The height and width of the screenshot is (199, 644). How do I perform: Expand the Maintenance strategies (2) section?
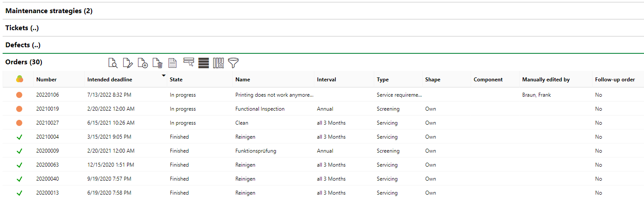tap(49, 11)
